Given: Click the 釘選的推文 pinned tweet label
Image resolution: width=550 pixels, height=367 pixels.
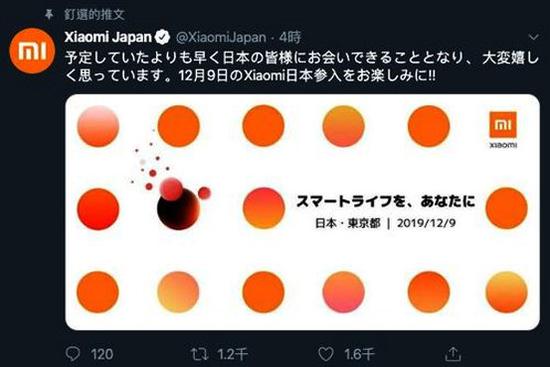Looking at the screenshot, I should tap(95, 14).
